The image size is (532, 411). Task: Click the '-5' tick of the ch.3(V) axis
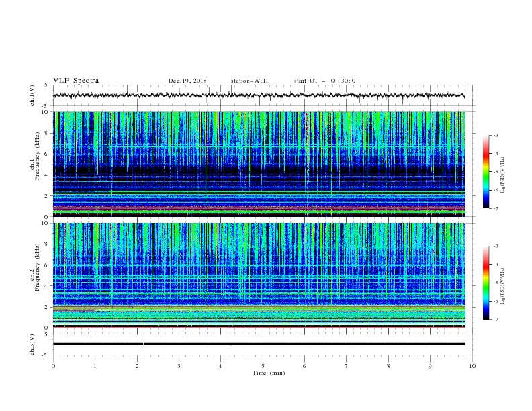(46, 355)
